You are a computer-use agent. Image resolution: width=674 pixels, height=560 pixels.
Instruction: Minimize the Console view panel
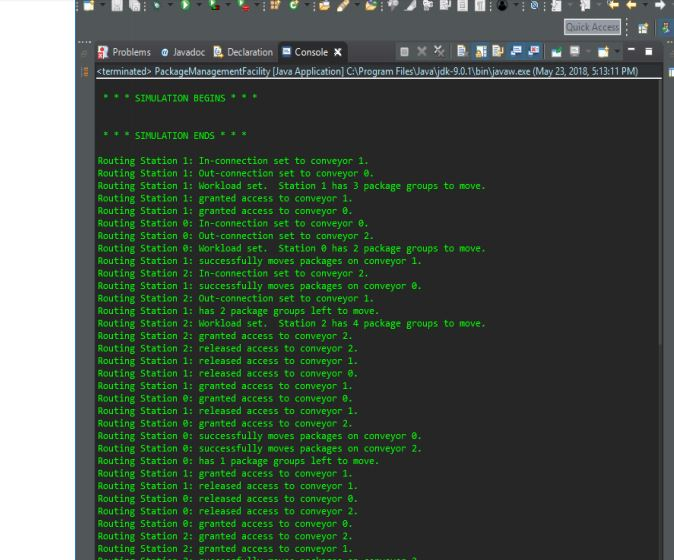pos(631,50)
